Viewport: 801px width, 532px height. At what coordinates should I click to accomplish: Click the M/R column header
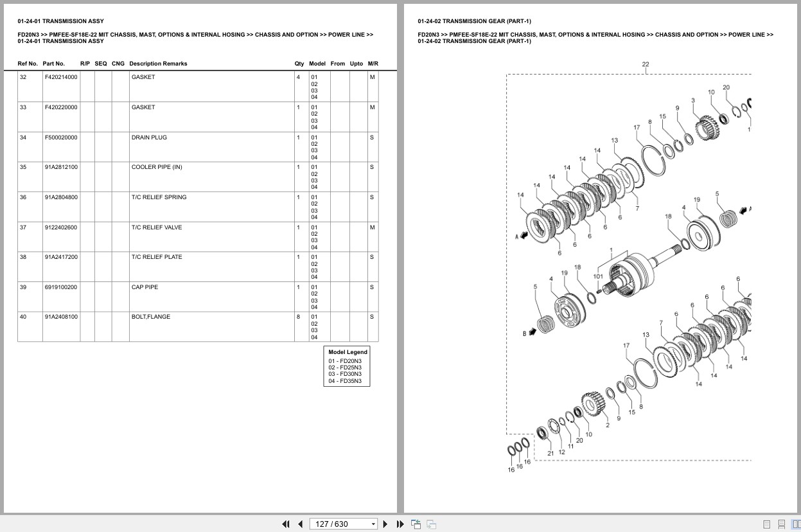pos(373,64)
